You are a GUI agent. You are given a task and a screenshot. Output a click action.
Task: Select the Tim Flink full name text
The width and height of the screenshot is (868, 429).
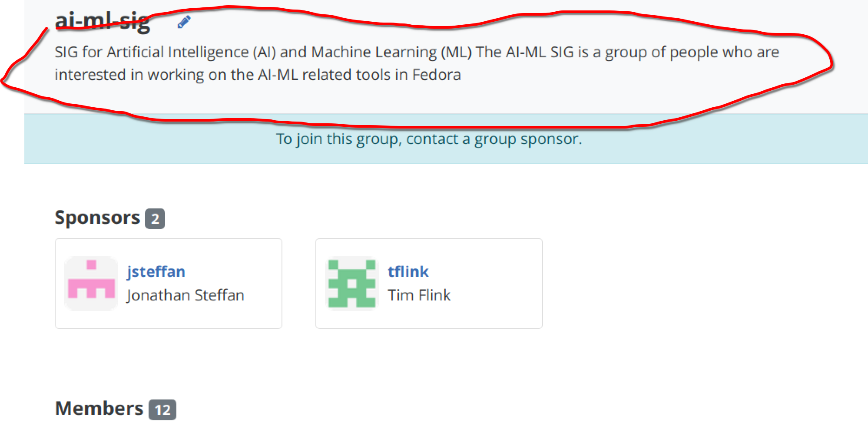[419, 295]
